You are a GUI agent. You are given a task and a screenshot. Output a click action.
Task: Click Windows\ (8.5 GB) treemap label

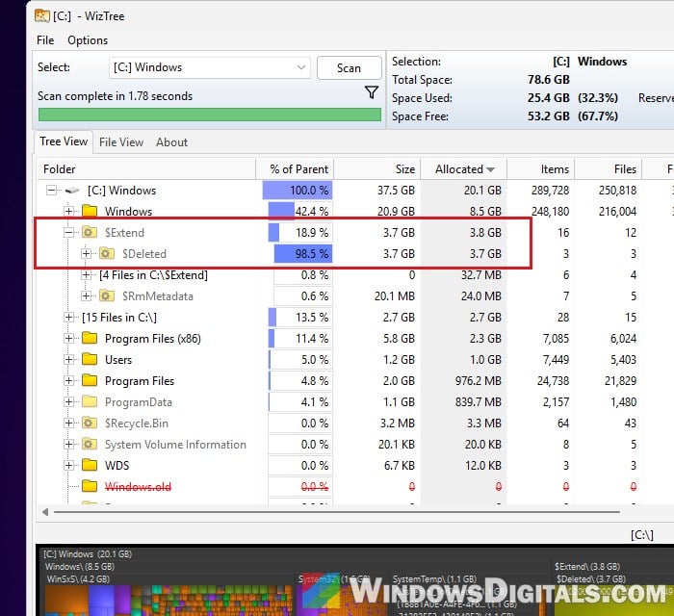click(80, 567)
